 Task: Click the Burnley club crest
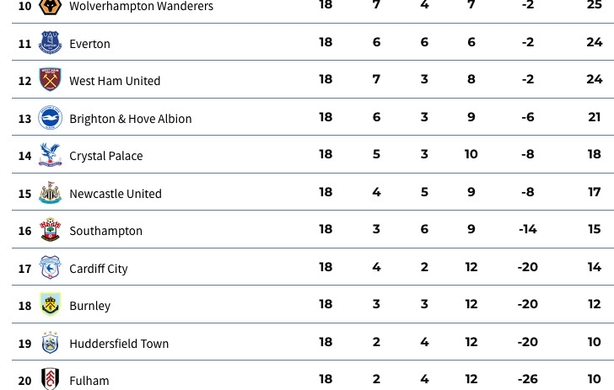pos(50,304)
